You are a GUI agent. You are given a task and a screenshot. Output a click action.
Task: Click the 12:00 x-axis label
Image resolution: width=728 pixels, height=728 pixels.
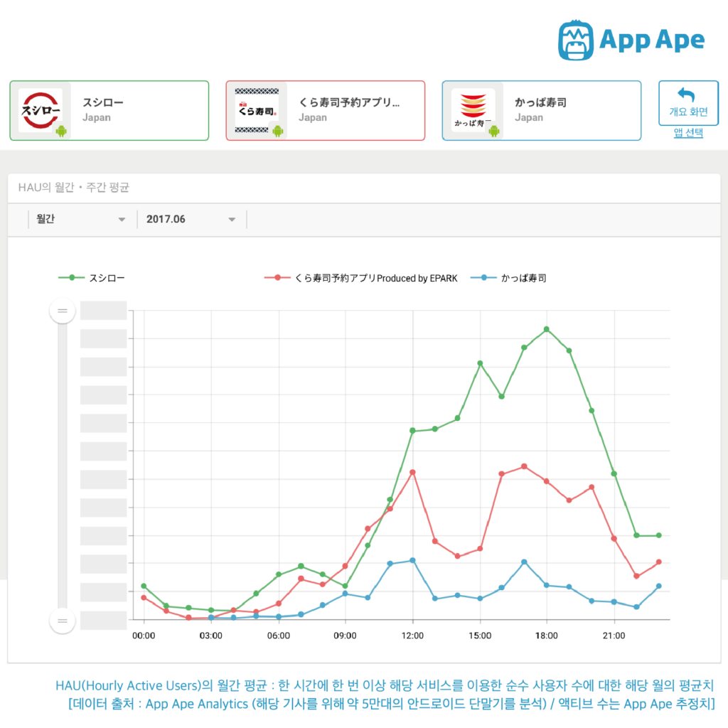pos(412,636)
